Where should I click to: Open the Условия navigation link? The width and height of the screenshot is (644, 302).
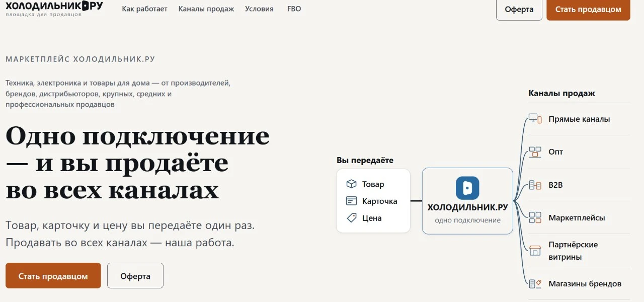coord(260,9)
